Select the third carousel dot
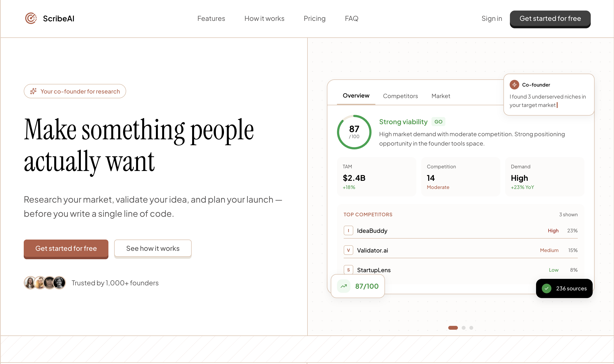The width and height of the screenshot is (614, 364). coord(471,328)
